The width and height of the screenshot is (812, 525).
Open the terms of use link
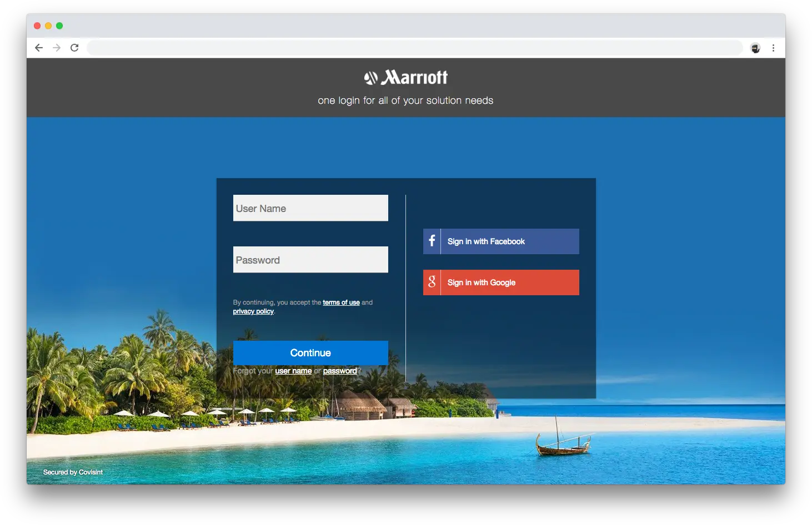pyautogui.click(x=341, y=302)
